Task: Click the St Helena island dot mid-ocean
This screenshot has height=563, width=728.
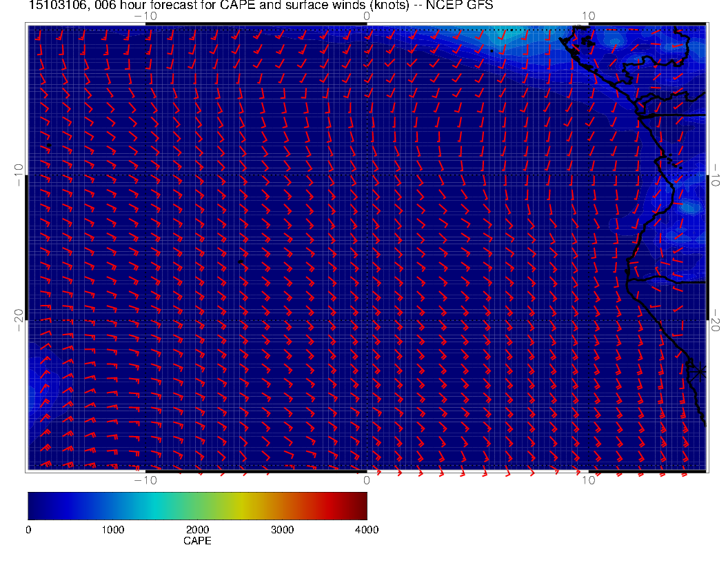Action: tap(241, 262)
